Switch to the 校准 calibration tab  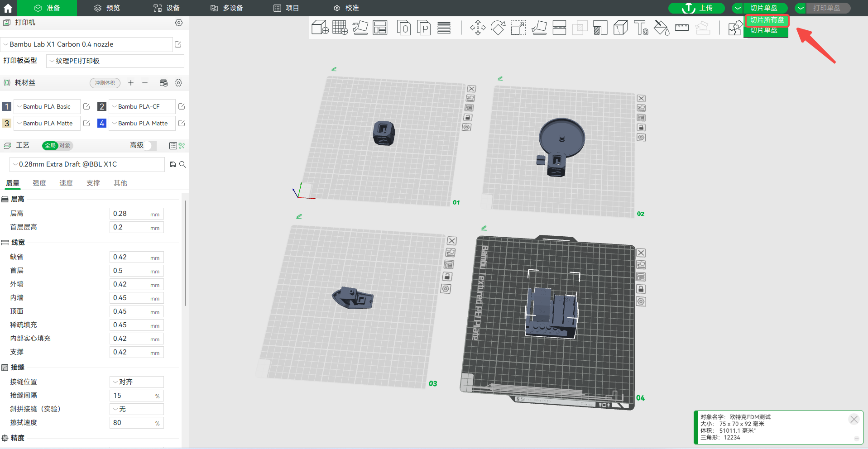[346, 8]
